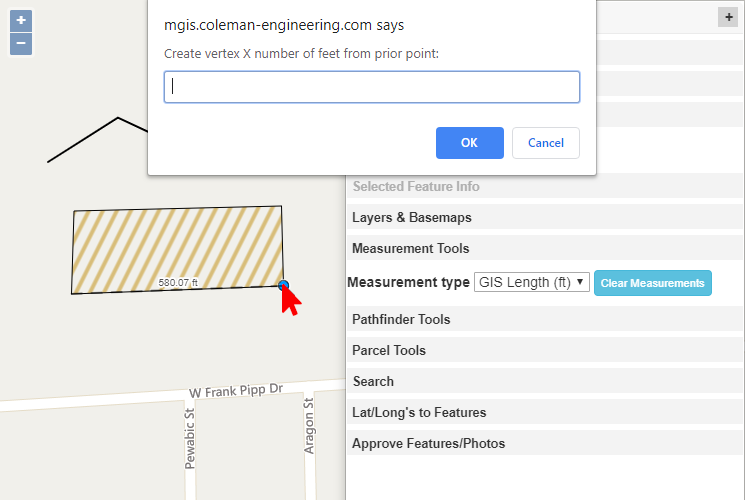Expand the Pathfinder Tools section
Image resolution: width=745 pixels, height=500 pixels.
coord(401,320)
